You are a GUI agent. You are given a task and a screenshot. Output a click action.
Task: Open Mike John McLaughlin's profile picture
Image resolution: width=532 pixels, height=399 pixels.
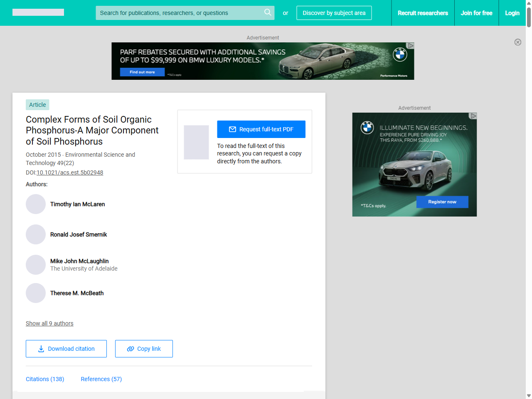click(x=36, y=265)
